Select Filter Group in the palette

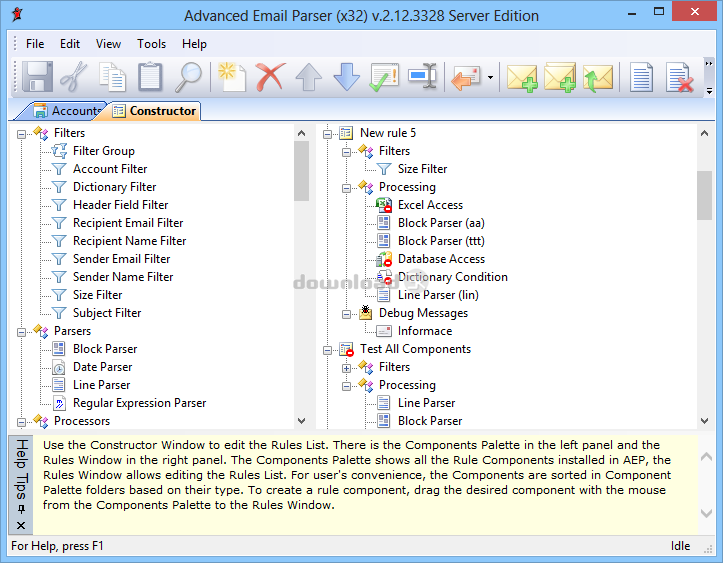click(x=103, y=151)
